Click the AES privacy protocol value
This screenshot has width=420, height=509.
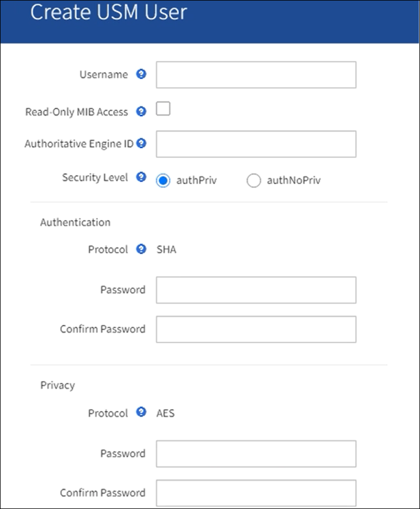click(165, 414)
